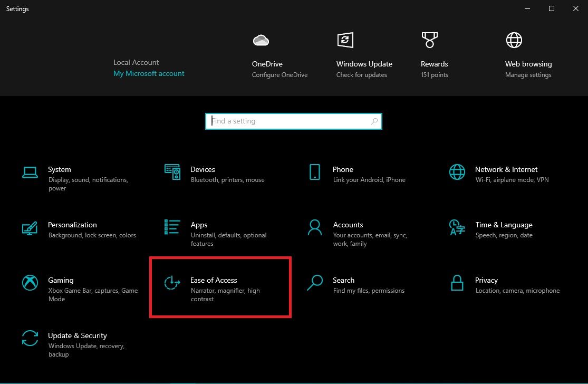The height and width of the screenshot is (384, 588).
Task: Click Web browsing heading text
Action: 528,64
